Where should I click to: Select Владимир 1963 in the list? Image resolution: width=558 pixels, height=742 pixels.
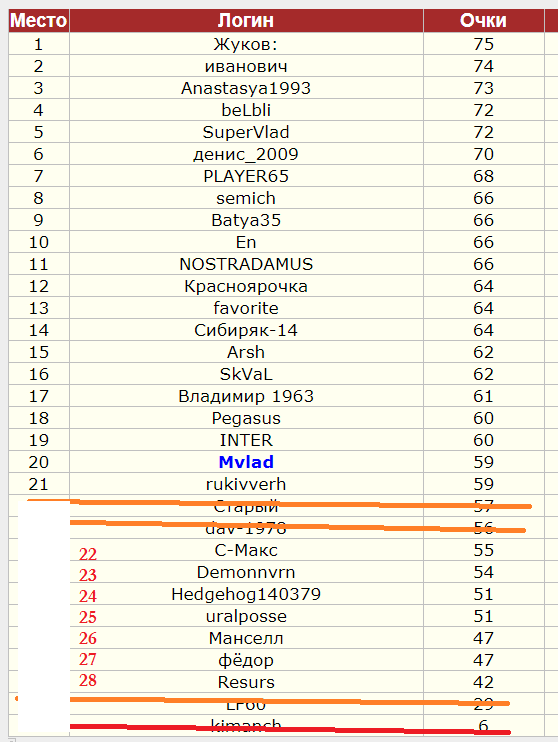coord(246,396)
